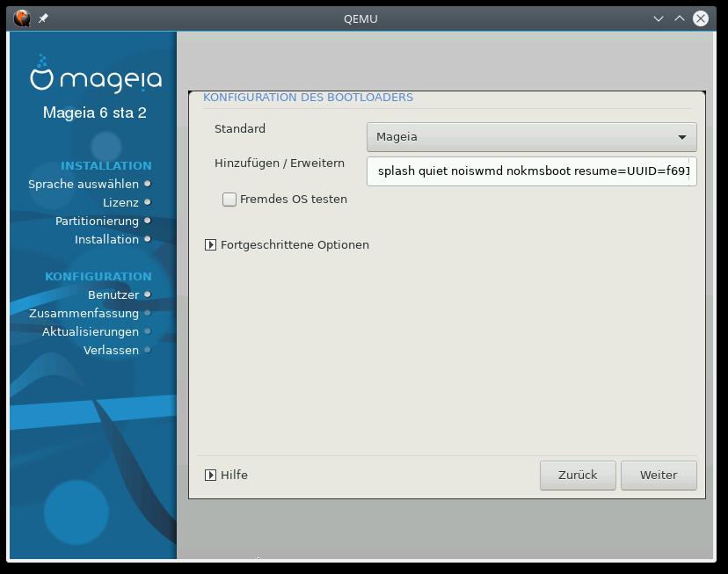Focus the Hinzufügen / Erweitern kernel options field
This screenshot has width=728, height=574.
(x=532, y=171)
